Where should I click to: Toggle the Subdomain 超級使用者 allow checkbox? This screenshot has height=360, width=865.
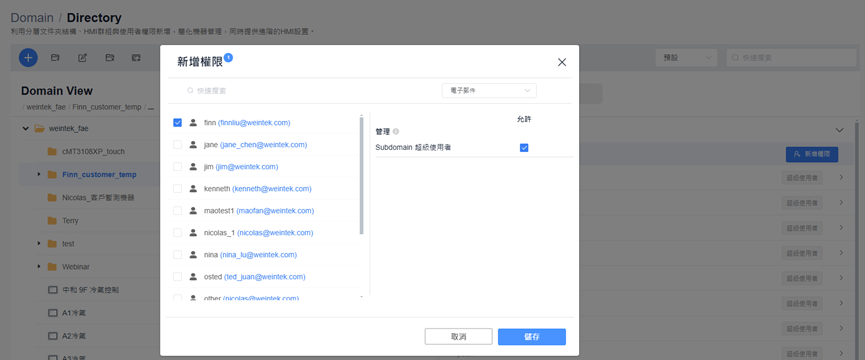tap(524, 148)
